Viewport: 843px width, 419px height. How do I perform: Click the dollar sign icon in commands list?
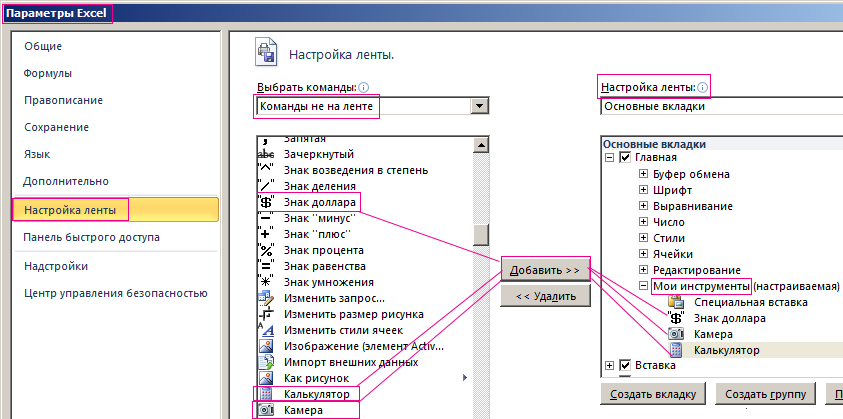coord(267,203)
